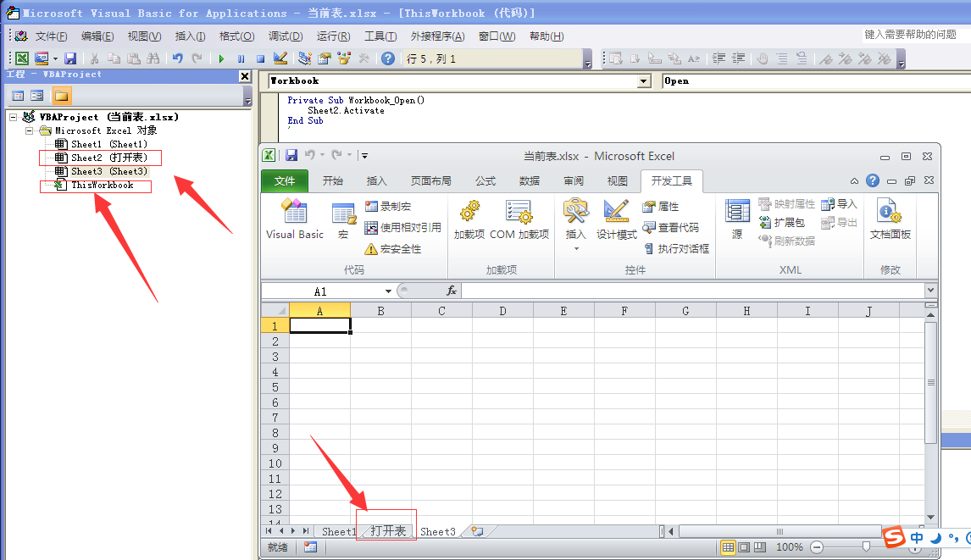The image size is (971, 560).
Task: Click 宏安全性 macro security button
Action: click(x=392, y=249)
